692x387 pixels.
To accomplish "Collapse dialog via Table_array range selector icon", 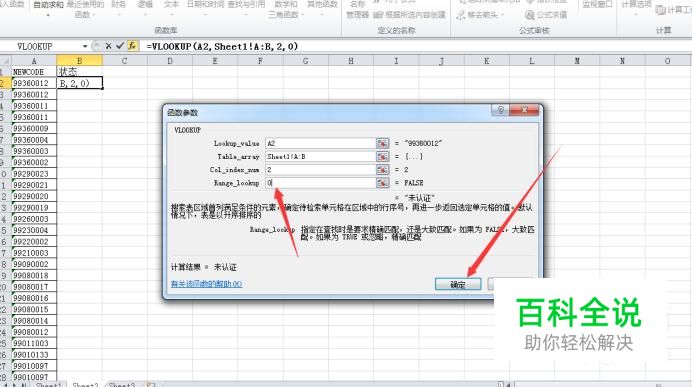I will coord(382,157).
